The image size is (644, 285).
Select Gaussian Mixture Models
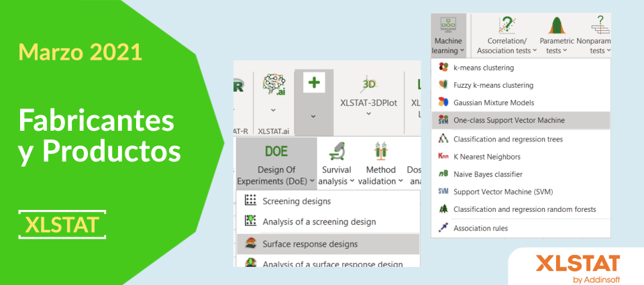pyautogui.click(x=521, y=102)
